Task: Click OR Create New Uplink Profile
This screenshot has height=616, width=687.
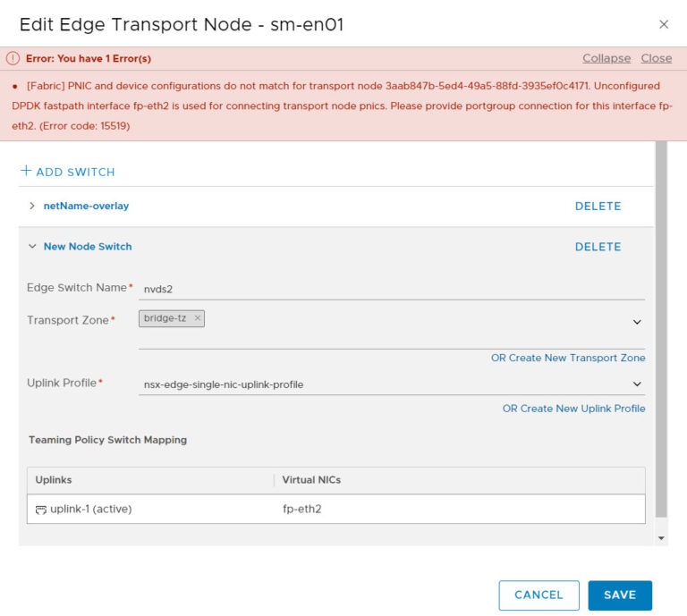Action: pos(573,409)
